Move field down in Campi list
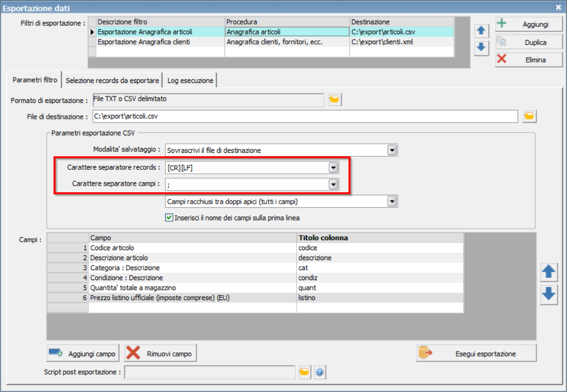Image resolution: width=567 pixels, height=392 pixels. [548, 294]
